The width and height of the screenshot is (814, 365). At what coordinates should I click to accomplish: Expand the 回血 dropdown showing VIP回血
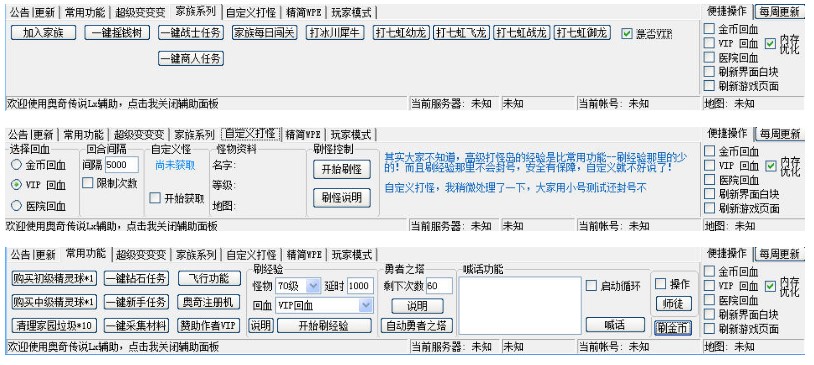[365, 305]
